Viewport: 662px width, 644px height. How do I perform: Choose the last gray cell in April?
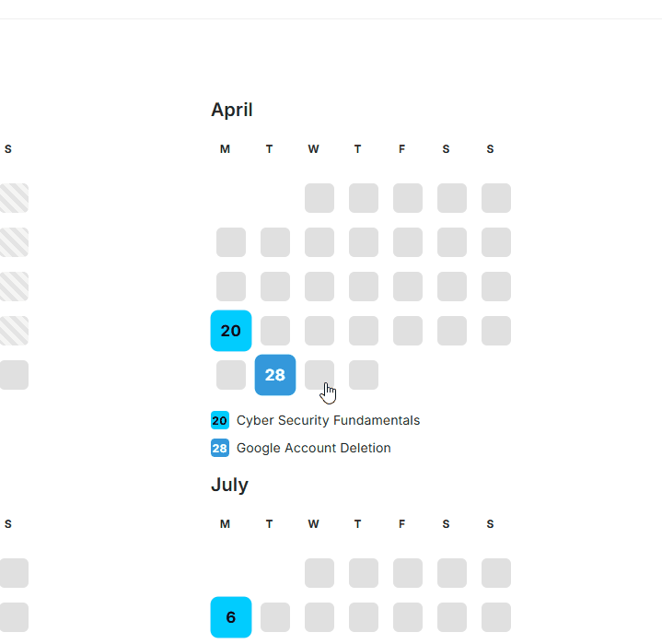(x=364, y=375)
